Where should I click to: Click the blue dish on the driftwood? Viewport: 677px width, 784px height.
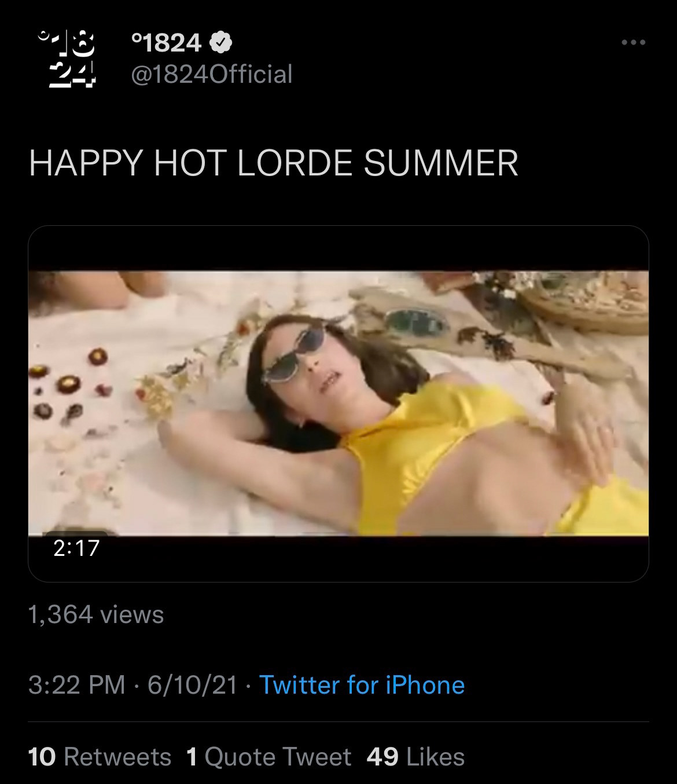click(x=415, y=322)
